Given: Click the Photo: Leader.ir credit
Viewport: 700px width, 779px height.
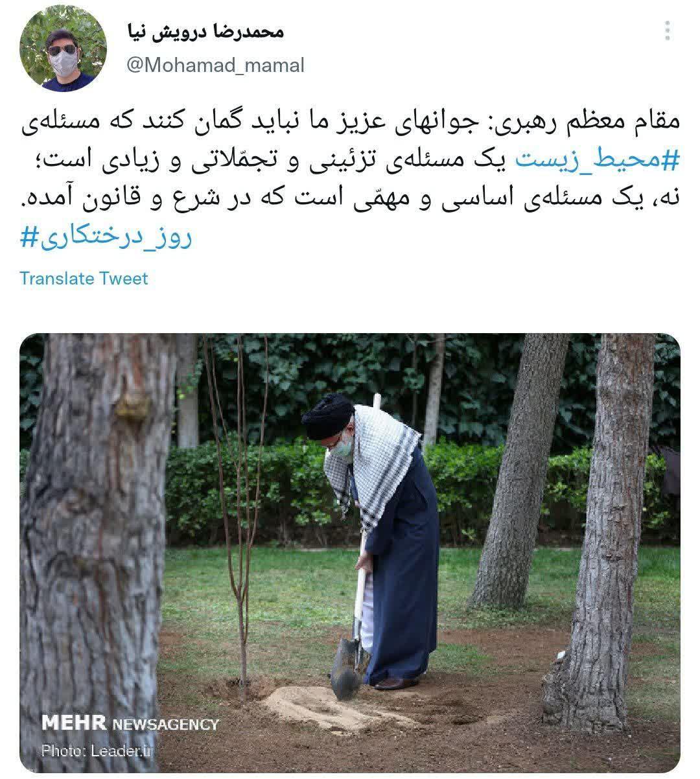Looking at the screenshot, I should coord(97,751).
